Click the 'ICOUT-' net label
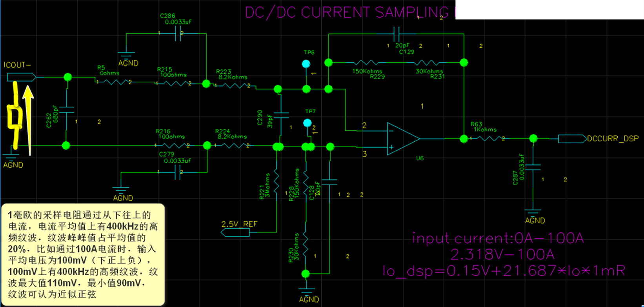Image resolution: width=644 pixels, height=307 pixels. click(x=17, y=65)
